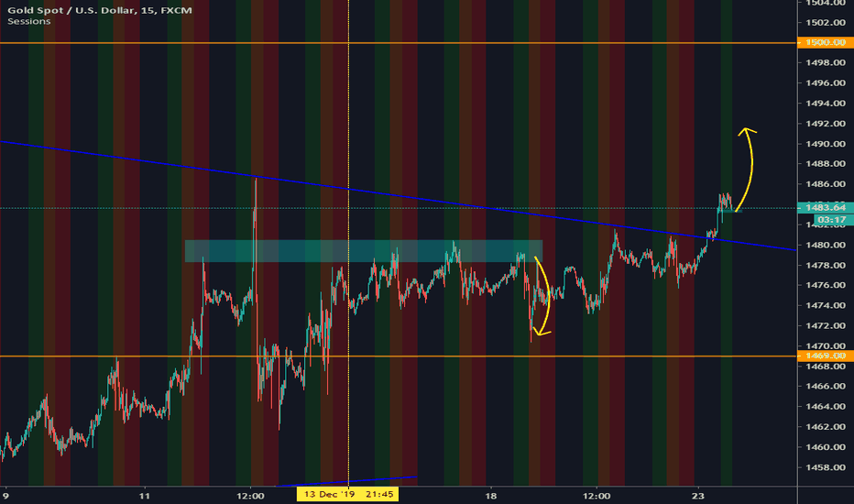The image size is (854, 504).
Task: Select the orange horizontal line at 1500.00
Action: pos(398,42)
